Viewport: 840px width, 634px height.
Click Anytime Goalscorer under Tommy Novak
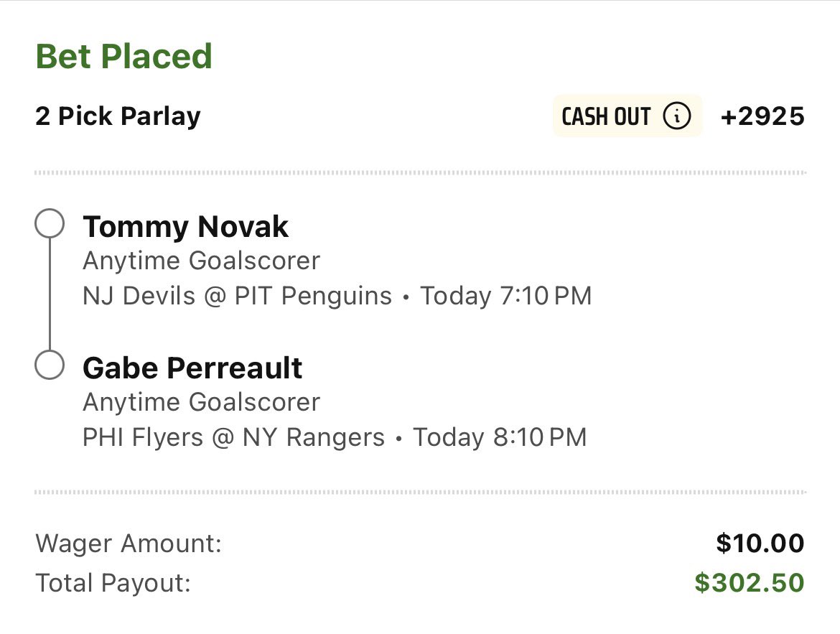[x=201, y=261]
